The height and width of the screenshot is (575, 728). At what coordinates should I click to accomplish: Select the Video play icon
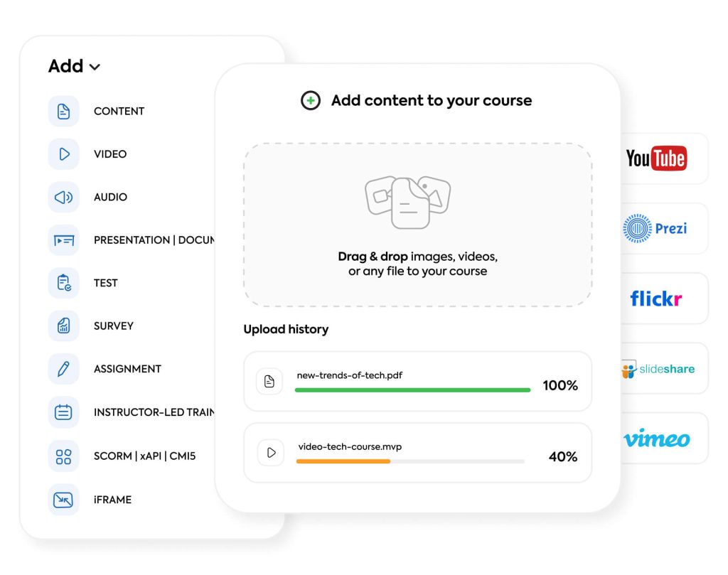click(64, 154)
